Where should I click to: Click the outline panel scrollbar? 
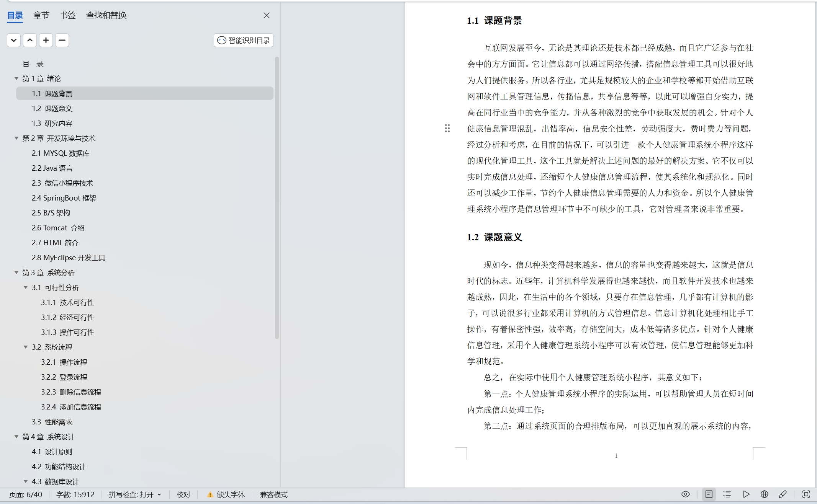tap(277, 197)
